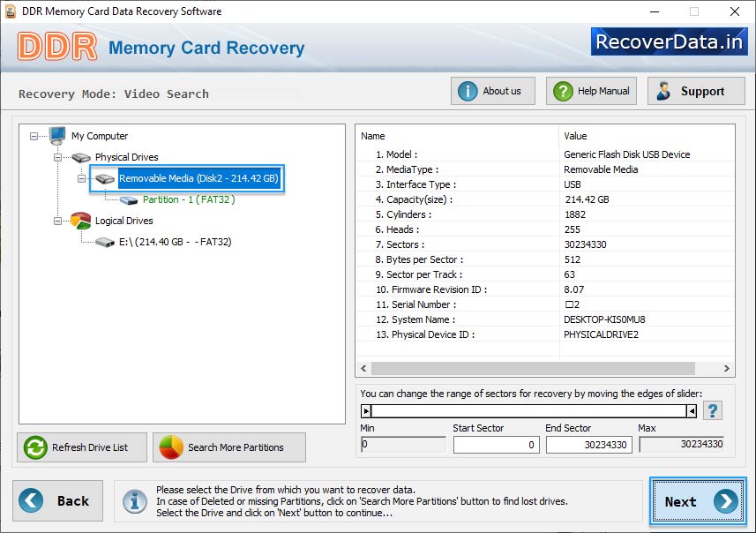Image resolution: width=756 pixels, height=533 pixels.
Task: Click the blue question mark slider help icon
Action: tap(712, 411)
